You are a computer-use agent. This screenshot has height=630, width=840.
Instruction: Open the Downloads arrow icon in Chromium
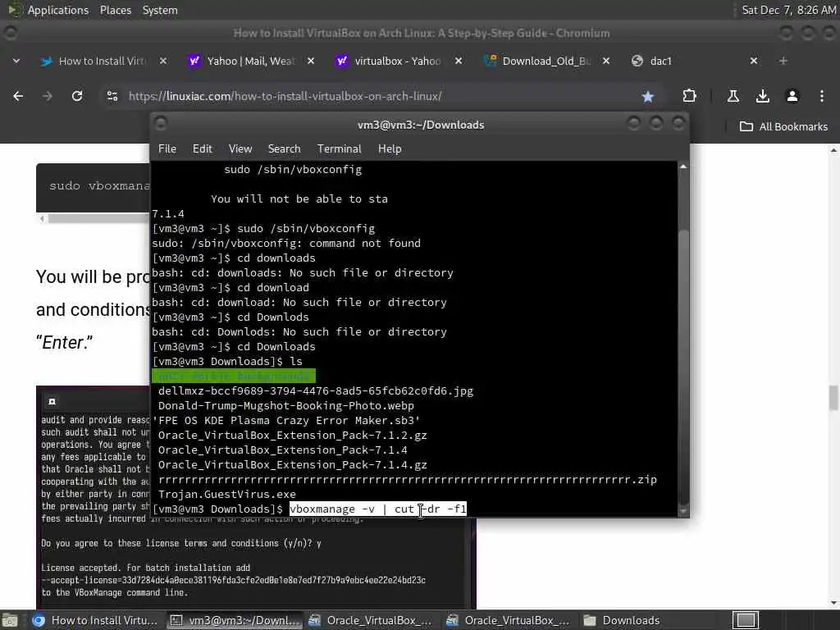click(763, 96)
